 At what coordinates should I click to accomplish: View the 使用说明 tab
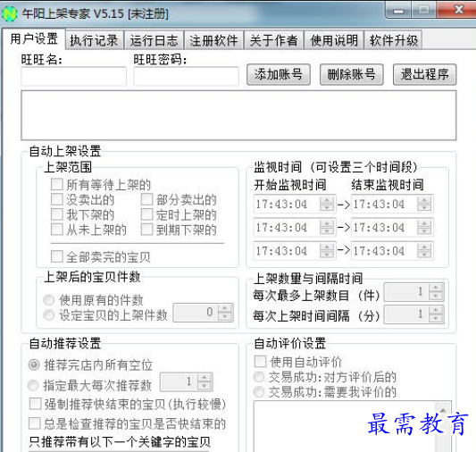(x=334, y=40)
